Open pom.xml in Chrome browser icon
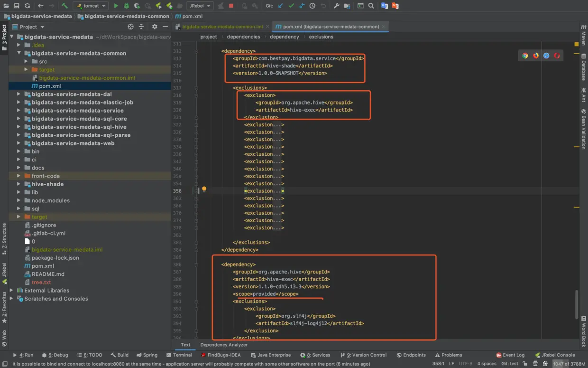This screenshot has height=368, width=588. [525, 56]
